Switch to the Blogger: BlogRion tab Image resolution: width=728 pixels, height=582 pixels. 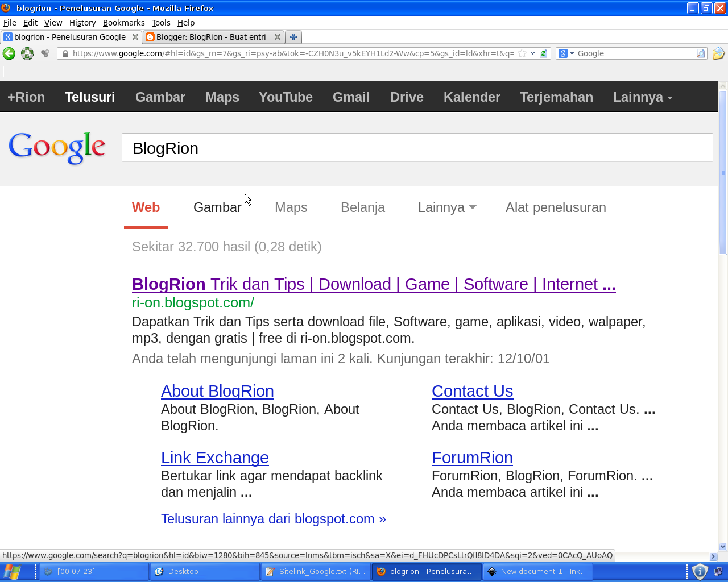(211, 37)
